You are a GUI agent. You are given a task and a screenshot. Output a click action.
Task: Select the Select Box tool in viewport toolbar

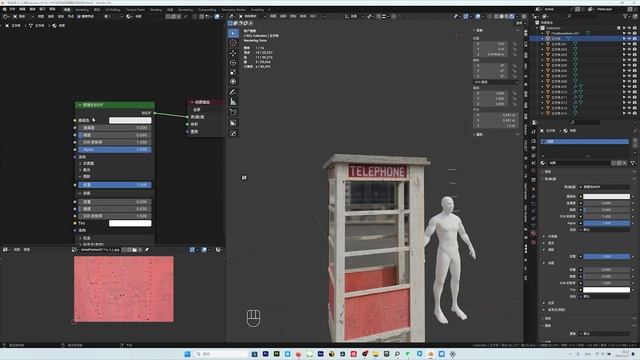tap(233, 33)
